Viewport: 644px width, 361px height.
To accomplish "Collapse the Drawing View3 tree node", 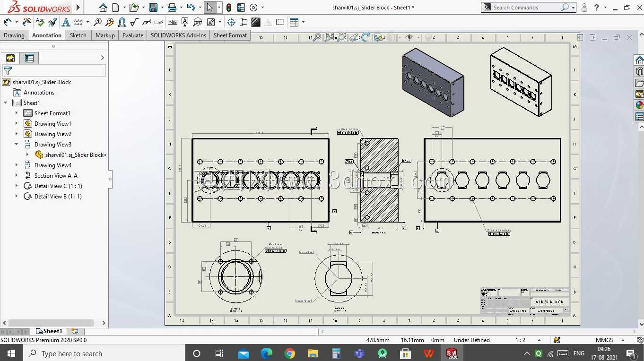I will 17,144.
